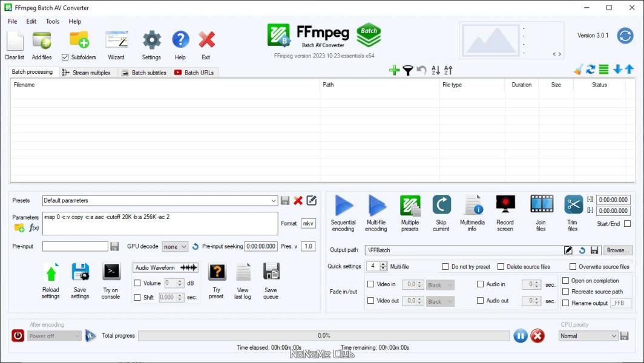
Task: Expand the Presets dropdown
Action: pos(273,201)
